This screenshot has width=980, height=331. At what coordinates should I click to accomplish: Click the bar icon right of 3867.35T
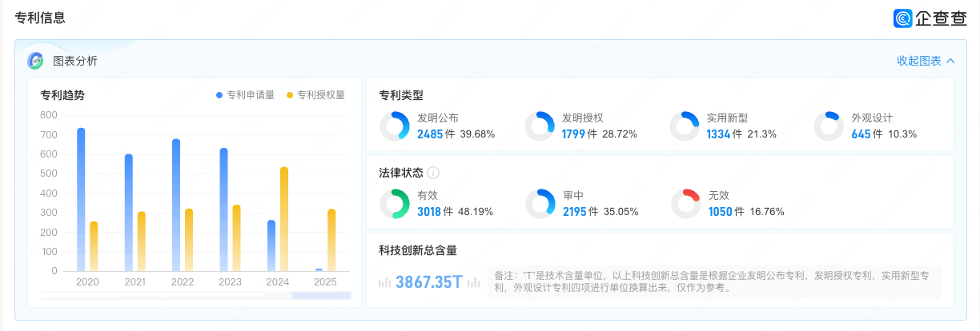[x=473, y=282]
